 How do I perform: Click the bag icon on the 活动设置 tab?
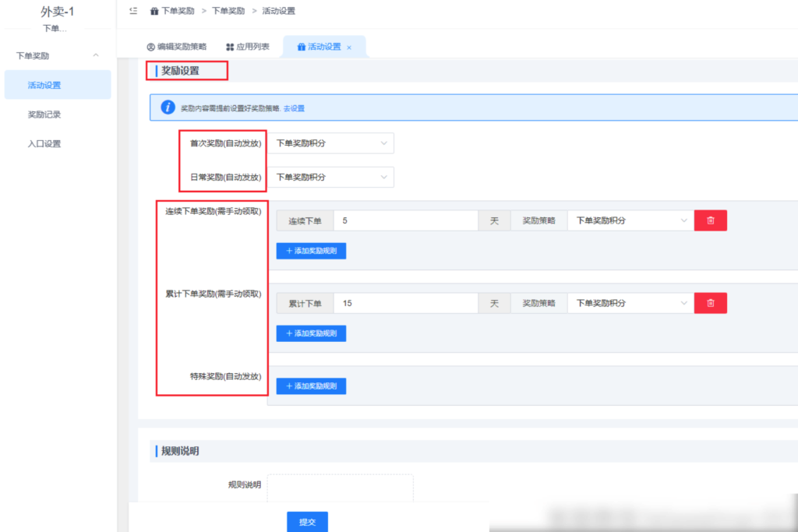302,47
